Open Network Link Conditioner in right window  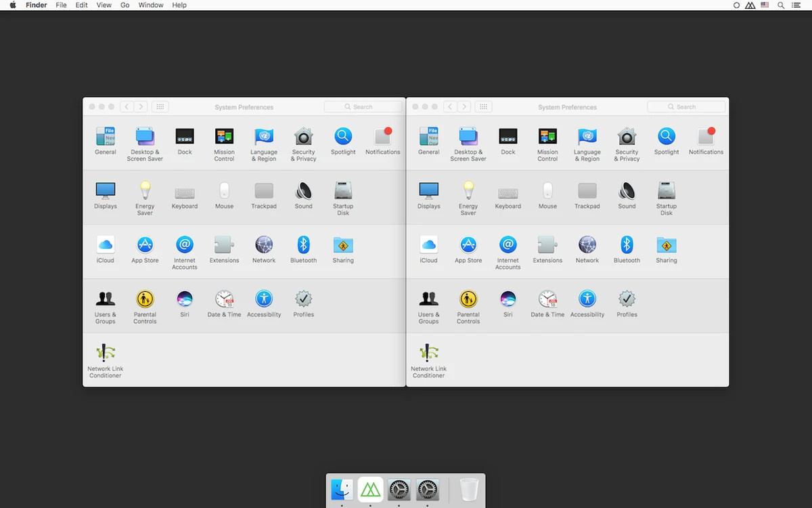pos(429,360)
